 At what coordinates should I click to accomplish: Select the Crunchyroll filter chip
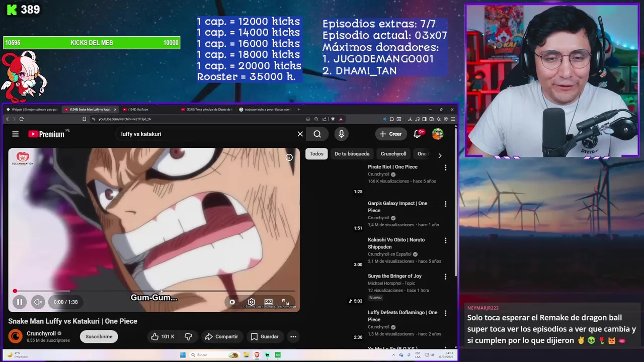coord(393,154)
